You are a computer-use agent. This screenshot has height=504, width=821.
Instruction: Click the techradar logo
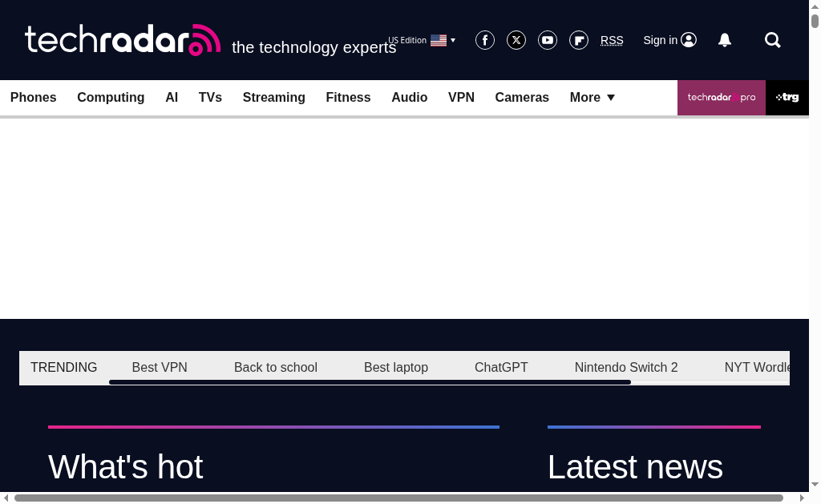click(x=123, y=40)
